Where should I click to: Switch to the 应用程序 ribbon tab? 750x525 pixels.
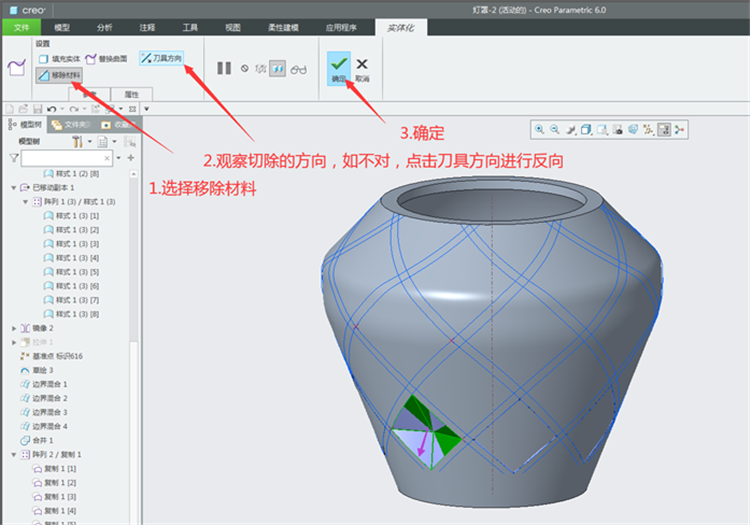(341, 27)
